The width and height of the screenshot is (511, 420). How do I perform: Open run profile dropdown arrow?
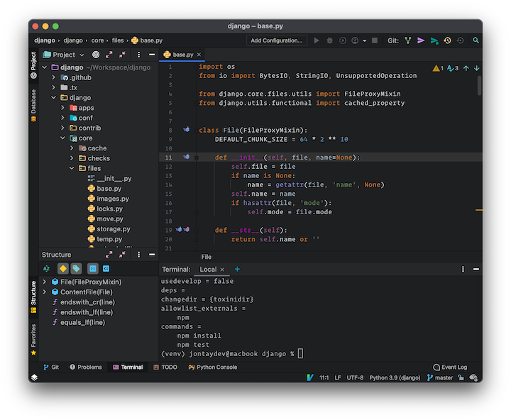(365, 40)
